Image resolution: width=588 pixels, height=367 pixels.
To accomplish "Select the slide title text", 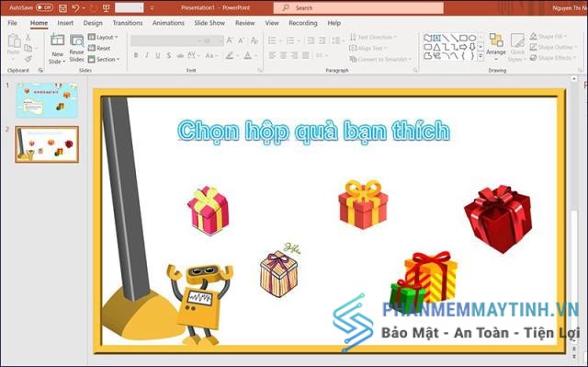I will [x=314, y=131].
